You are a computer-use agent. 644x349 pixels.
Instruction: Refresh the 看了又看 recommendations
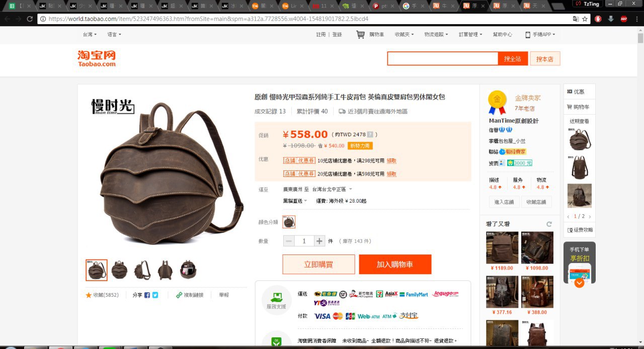549,224
